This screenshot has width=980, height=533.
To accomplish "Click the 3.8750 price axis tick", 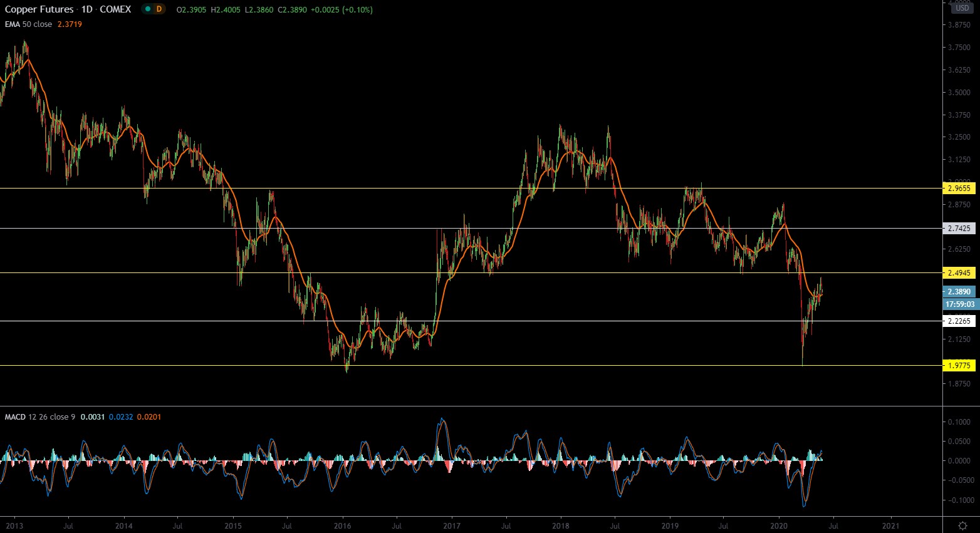I will [x=959, y=25].
